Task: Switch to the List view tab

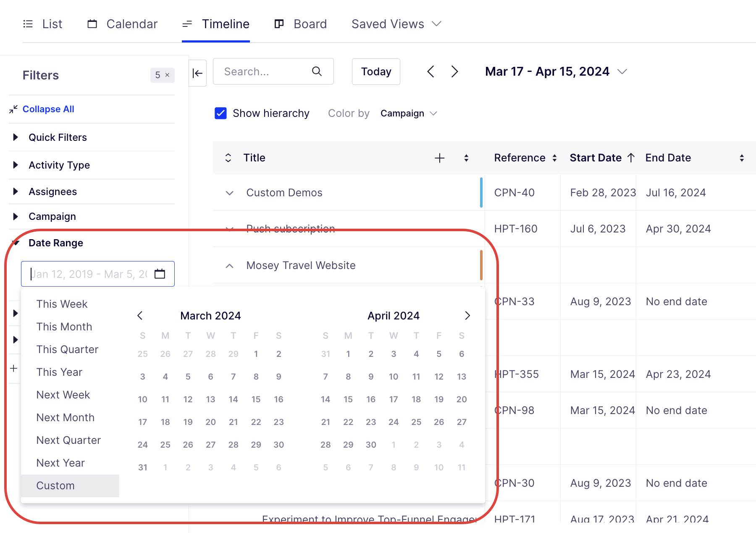Action: tap(42, 24)
